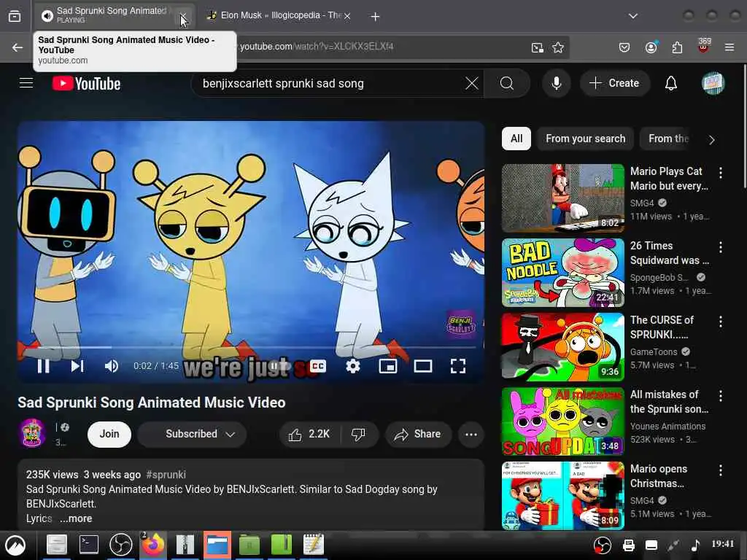Bookmark this page with star
The image size is (747, 560).
tap(558, 47)
